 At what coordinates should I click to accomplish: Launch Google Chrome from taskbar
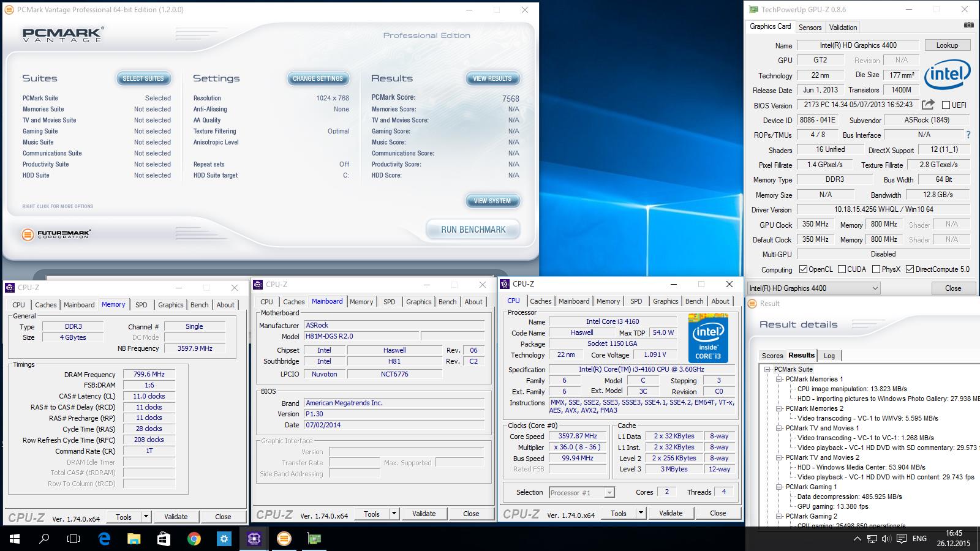tap(194, 539)
